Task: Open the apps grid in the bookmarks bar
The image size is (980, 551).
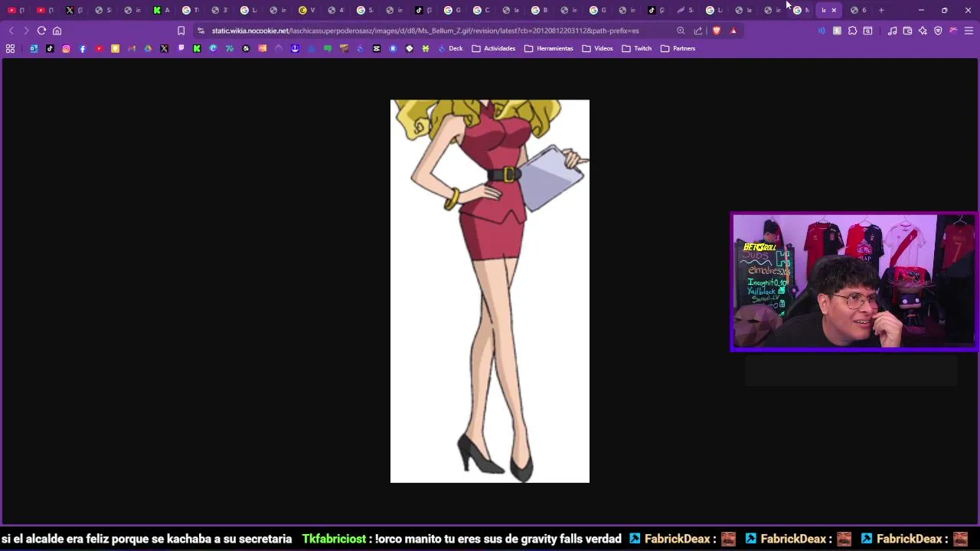Action: click(10, 48)
